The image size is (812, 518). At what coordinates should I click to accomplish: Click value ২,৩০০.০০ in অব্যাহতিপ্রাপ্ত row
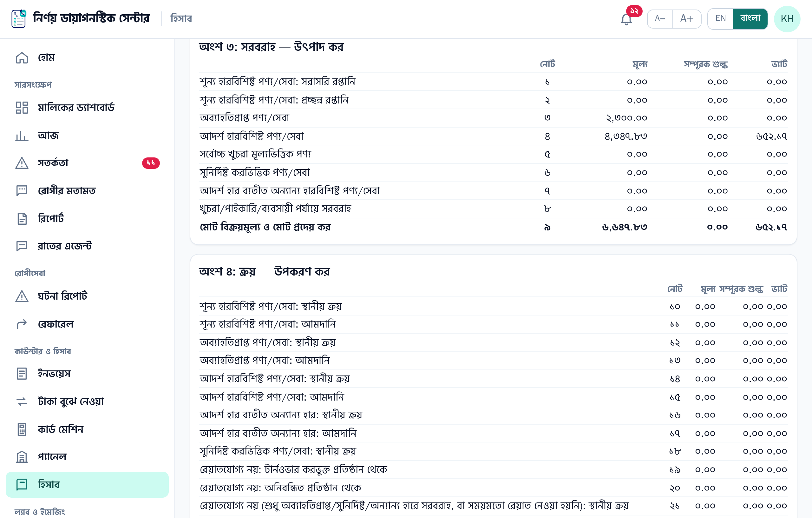pos(626,118)
